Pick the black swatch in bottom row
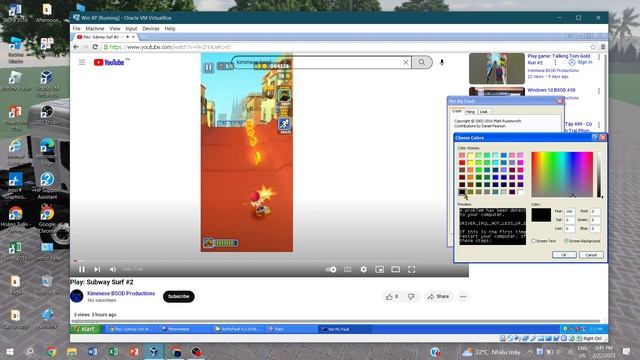Viewport: 640px width, 360px height. tap(462, 192)
